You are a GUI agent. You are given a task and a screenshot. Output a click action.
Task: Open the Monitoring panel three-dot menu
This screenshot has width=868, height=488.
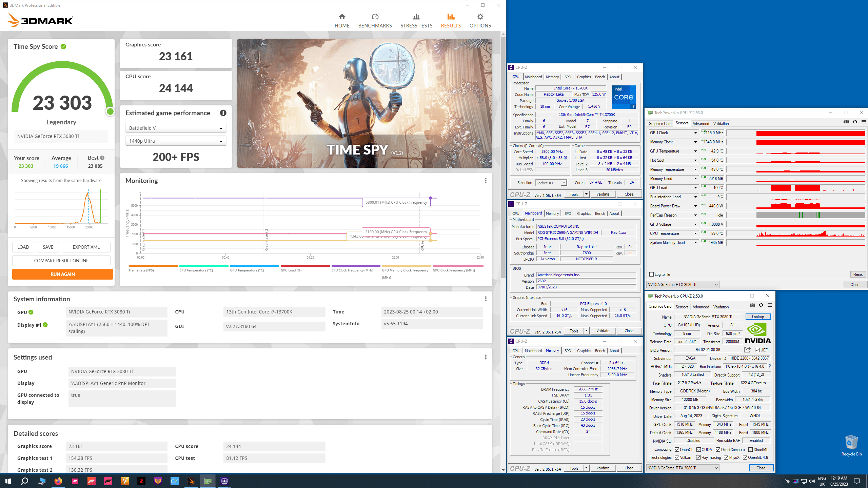[486, 181]
